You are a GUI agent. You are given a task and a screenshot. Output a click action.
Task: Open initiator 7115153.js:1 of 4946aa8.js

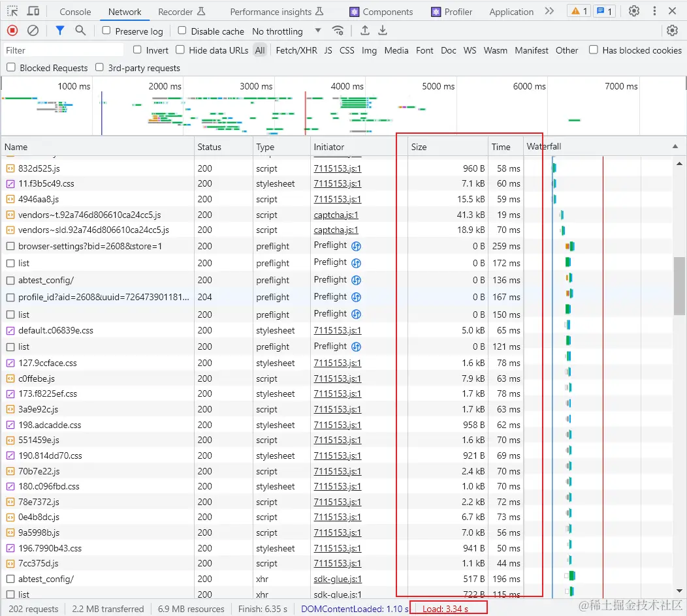tap(338, 199)
